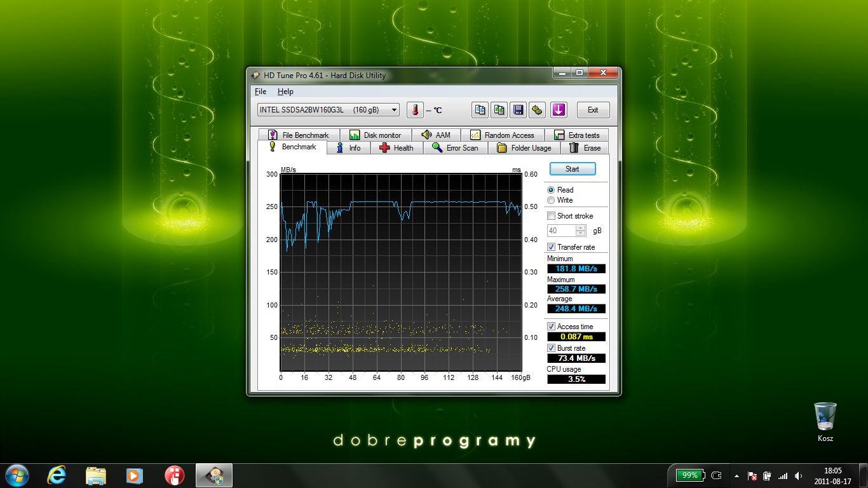
Task: Click the purple down-arrow minimize to tray icon
Action: [559, 110]
